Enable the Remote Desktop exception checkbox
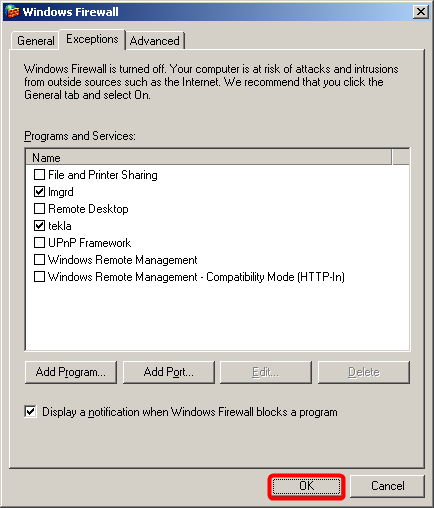The width and height of the screenshot is (434, 508). coord(39,208)
